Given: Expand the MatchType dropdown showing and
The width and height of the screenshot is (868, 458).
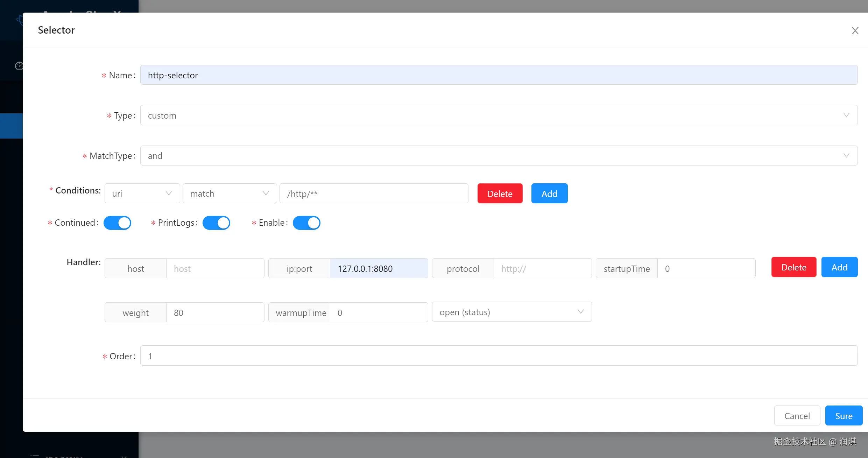Looking at the screenshot, I should coord(499,156).
